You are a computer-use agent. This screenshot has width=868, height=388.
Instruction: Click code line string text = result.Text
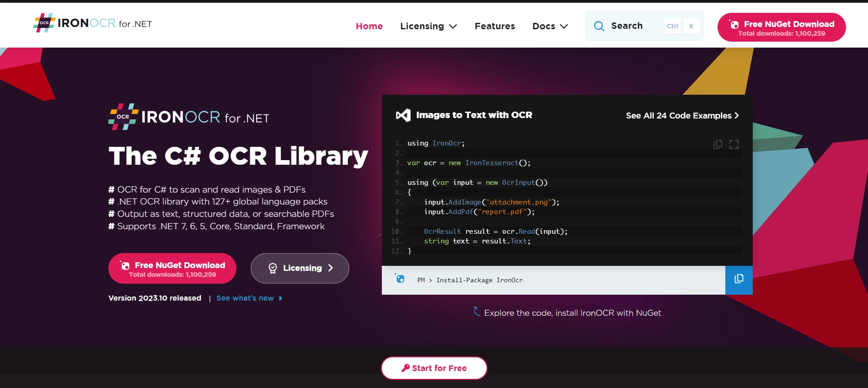477,241
